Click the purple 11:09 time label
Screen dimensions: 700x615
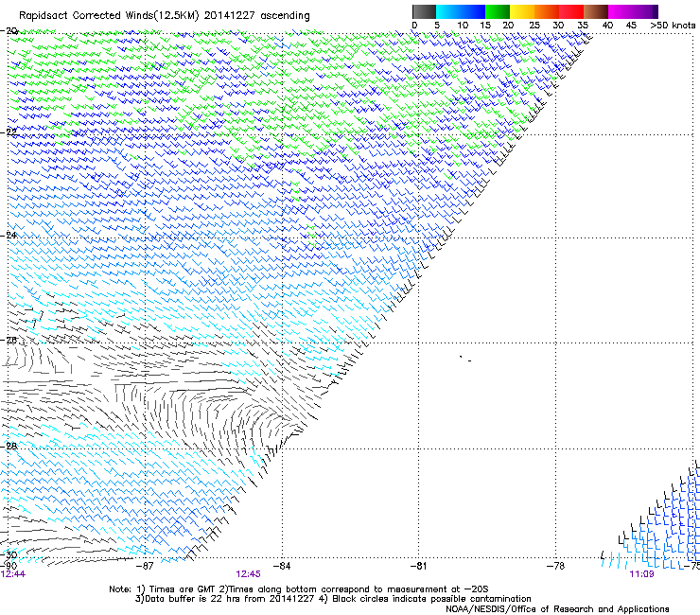click(x=641, y=574)
